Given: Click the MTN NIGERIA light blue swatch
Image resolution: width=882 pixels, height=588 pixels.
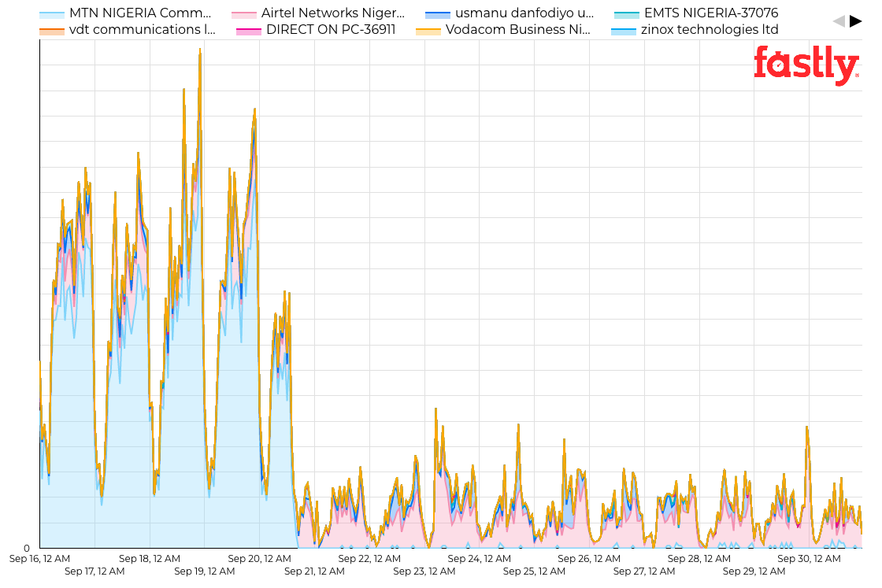Looking at the screenshot, I should (x=52, y=15).
